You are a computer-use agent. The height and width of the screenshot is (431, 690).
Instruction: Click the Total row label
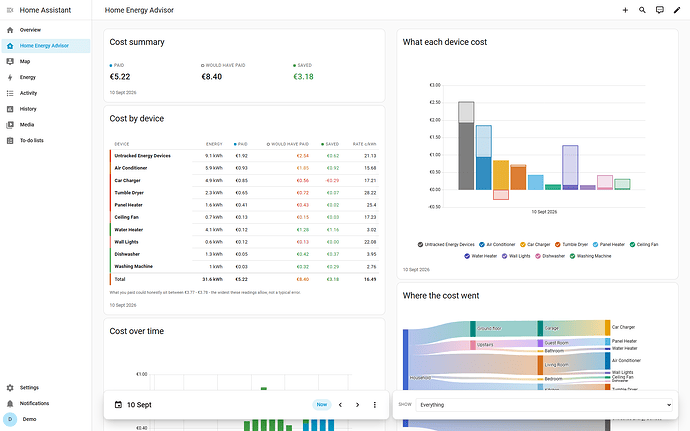coord(120,279)
